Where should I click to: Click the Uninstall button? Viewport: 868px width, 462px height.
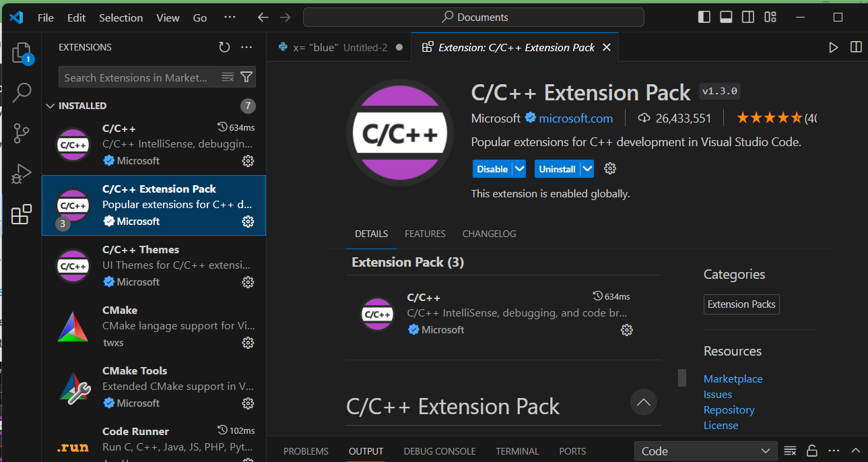pos(557,169)
